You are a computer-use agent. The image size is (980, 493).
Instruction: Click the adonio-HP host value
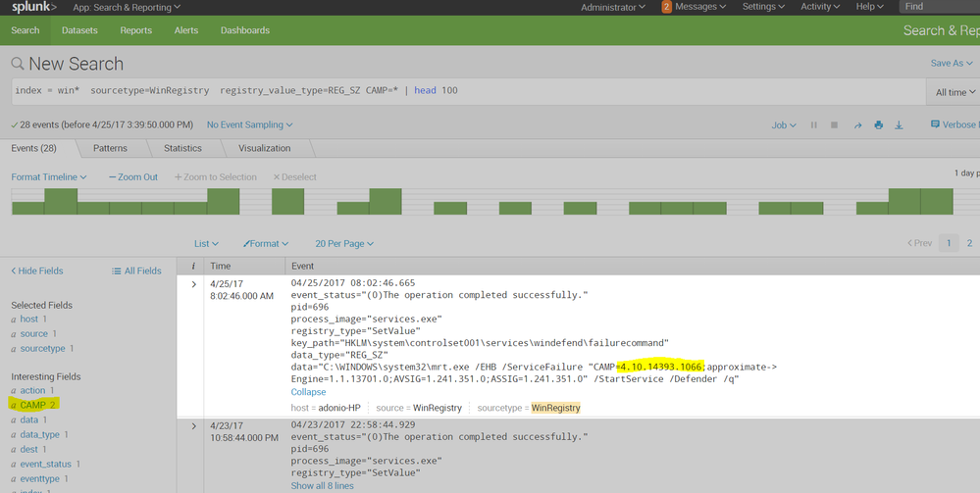[x=338, y=408]
